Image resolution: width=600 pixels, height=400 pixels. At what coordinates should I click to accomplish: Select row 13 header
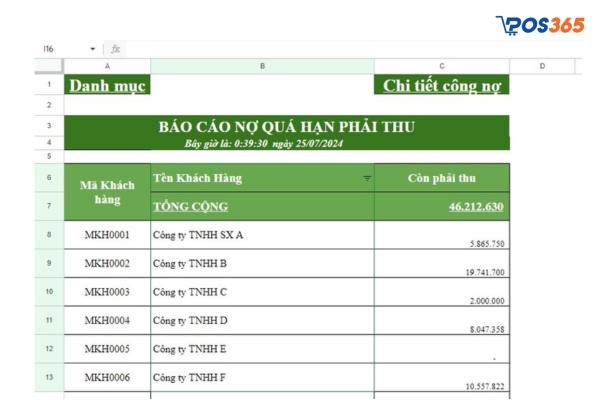click(x=49, y=377)
